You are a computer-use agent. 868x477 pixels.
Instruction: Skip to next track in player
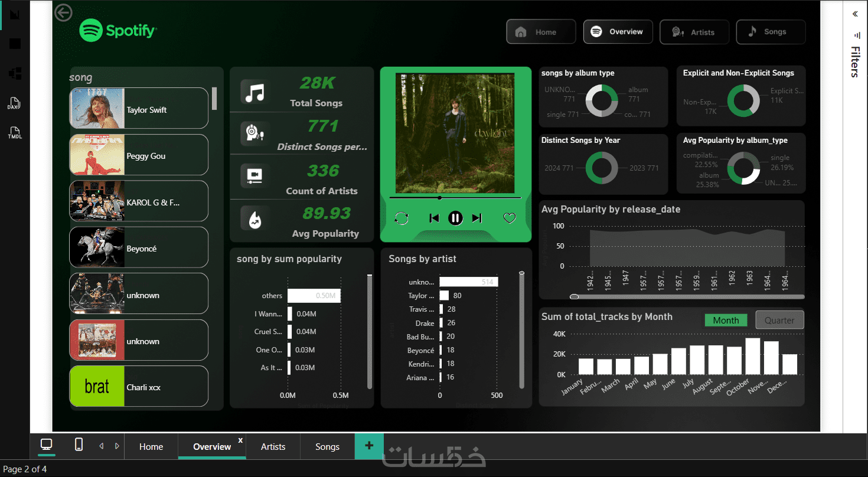pyautogui.click(x=477, y=218)
